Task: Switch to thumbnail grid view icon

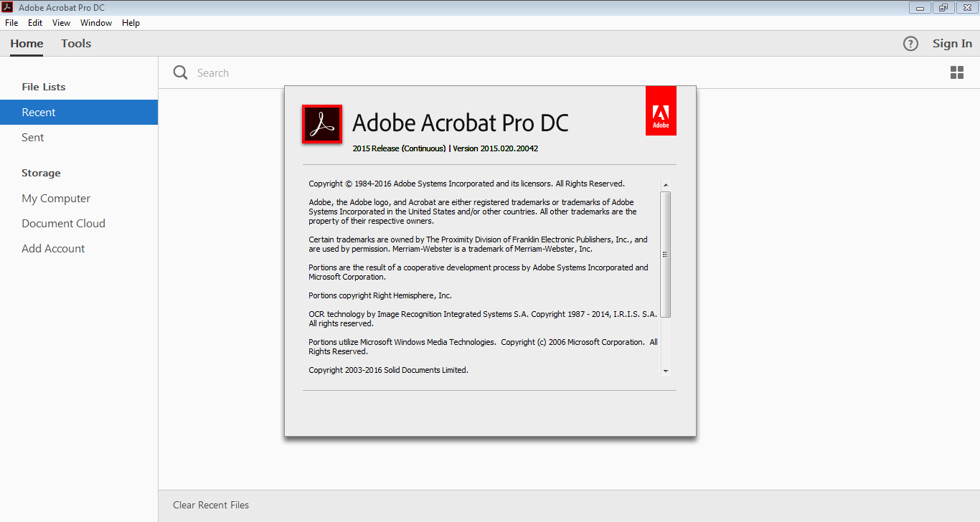Action: (957, 72)
